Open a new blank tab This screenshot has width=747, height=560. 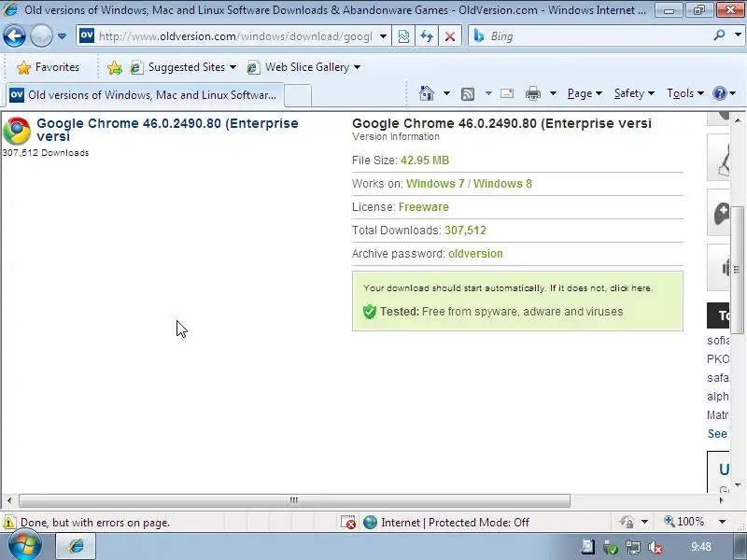pos(298,95)
